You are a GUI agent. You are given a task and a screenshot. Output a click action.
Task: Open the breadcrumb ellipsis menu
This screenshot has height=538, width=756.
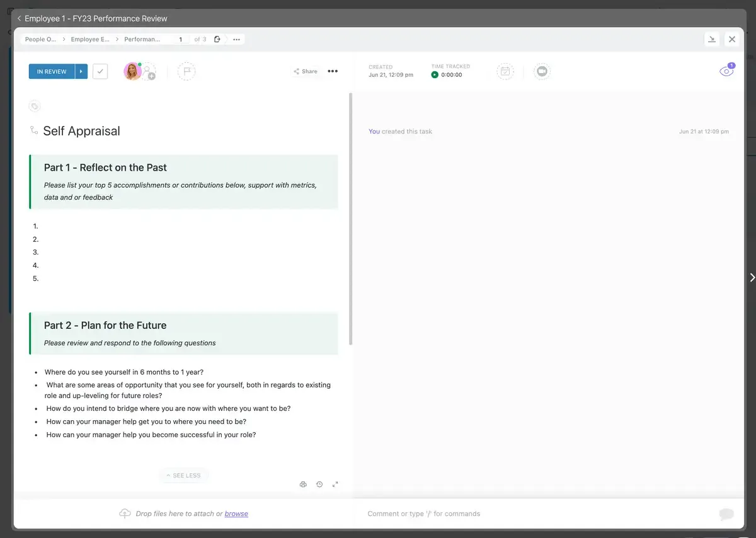[x=236, y=39]
